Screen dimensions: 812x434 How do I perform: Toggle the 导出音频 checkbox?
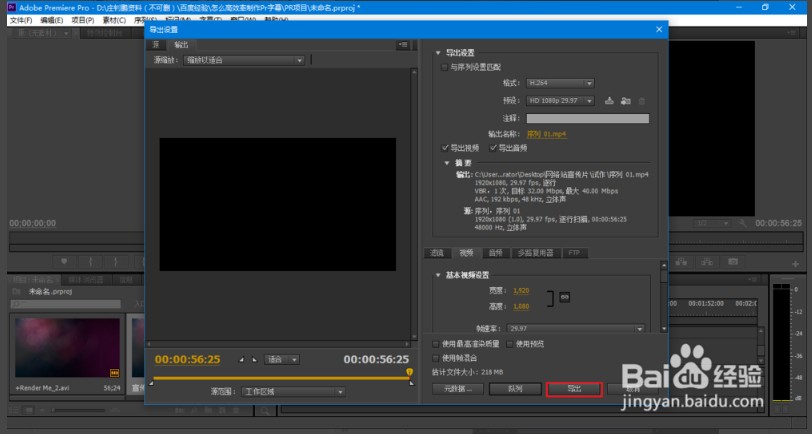[x=493, y=148]
